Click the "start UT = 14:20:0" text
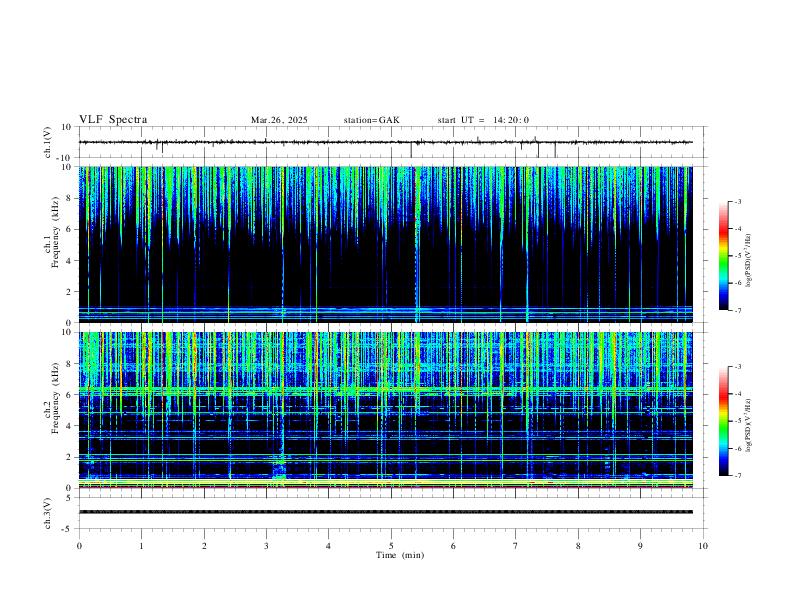The image size is (792, 612). coord(483,120)
